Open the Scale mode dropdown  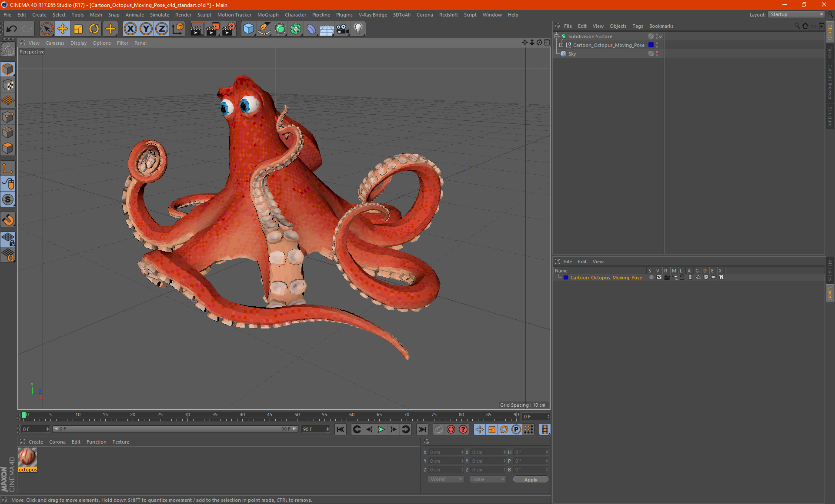point(488,479)
